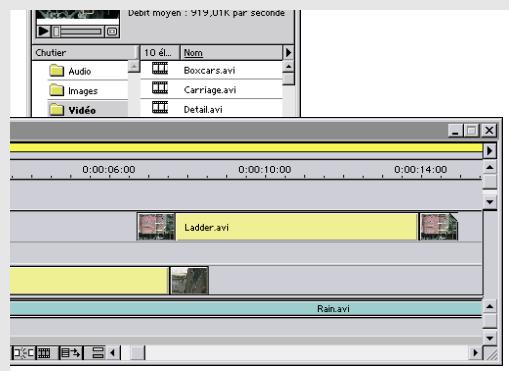Viewport: 509px width, 371px height.
Task: Select the Rain.avi audio clip
Action: click(246, 309)
